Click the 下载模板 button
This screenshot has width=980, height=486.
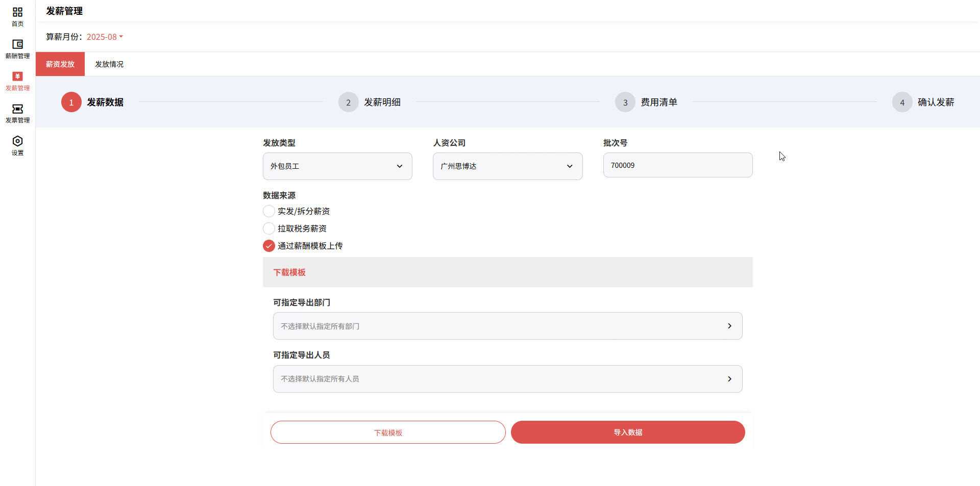pyautogui.click(x=387, y=432)
